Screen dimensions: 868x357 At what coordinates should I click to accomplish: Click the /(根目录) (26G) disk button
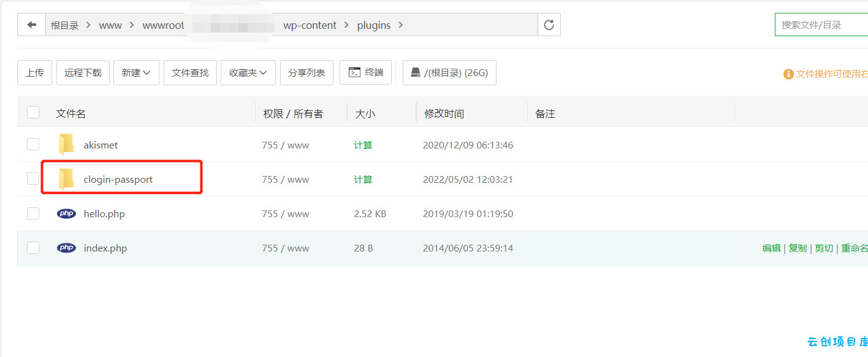tap(449, 72)
